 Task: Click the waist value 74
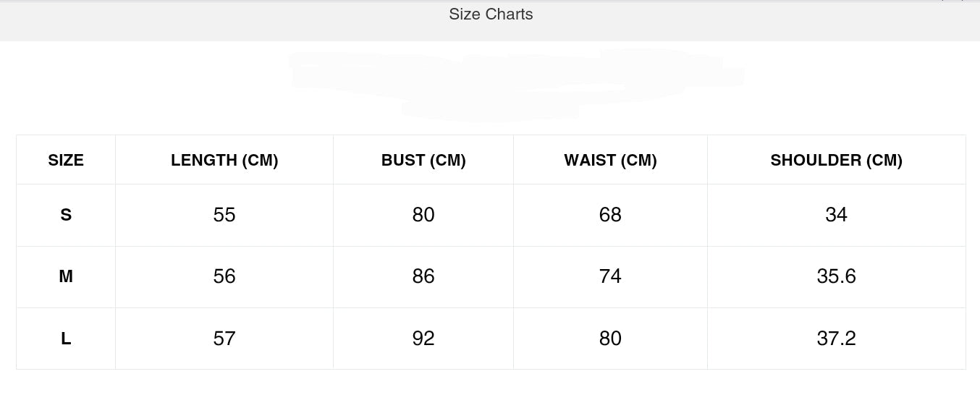610,276
